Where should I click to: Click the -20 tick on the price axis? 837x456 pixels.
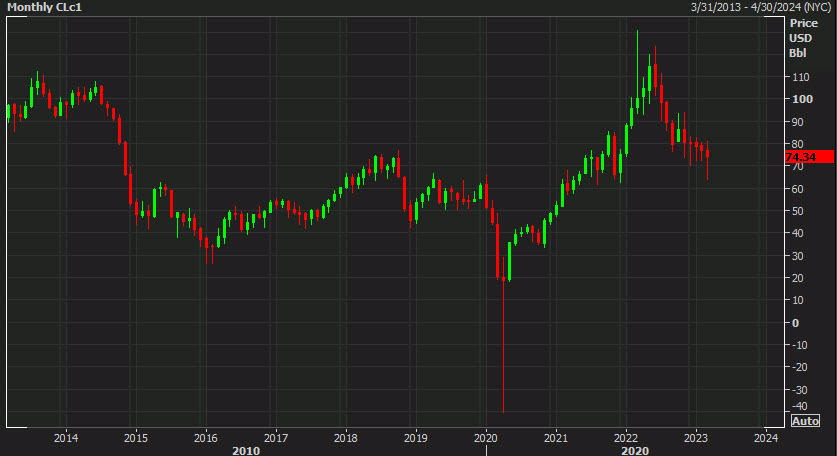tap(799, 367)
